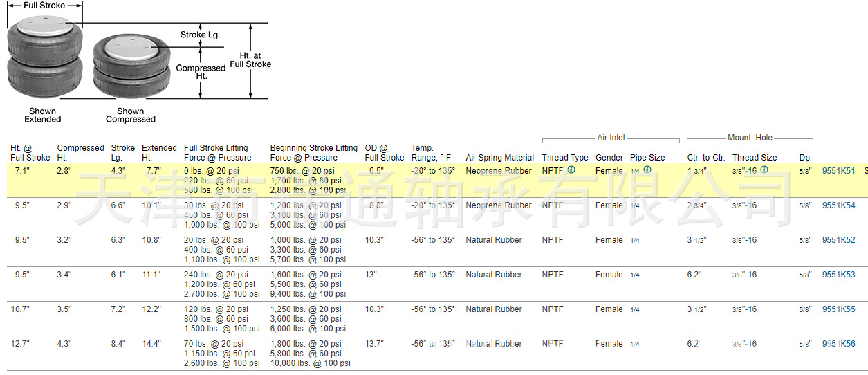Click the "Dp." column header
868x375 pixels.
(x=805, y=158)
